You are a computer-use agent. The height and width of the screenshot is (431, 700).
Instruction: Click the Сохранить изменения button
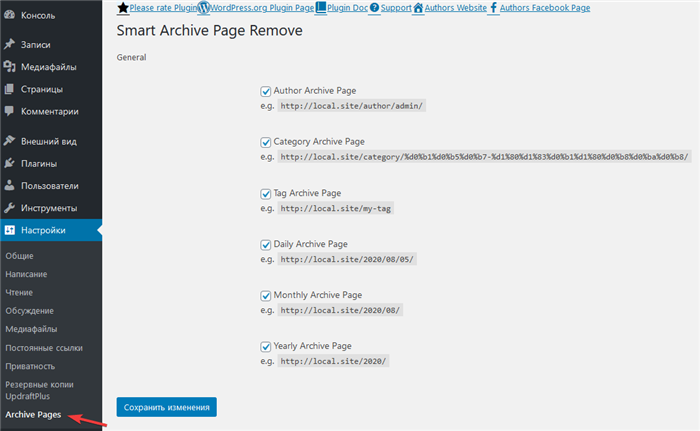click(167, 407)
